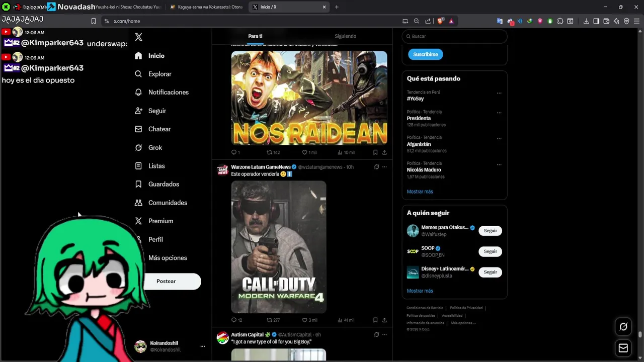Open the Comunidades icon in sidebar

point(138,203)
